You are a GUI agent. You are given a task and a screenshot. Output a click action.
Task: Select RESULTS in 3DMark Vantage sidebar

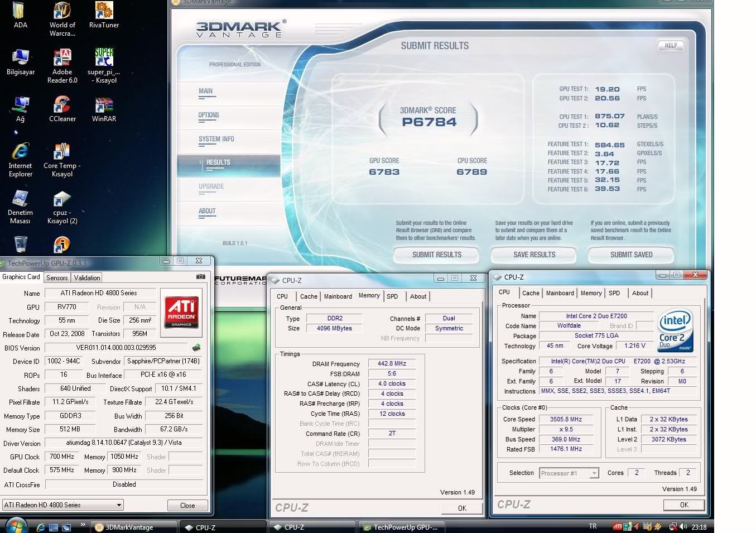click(229, 165)
